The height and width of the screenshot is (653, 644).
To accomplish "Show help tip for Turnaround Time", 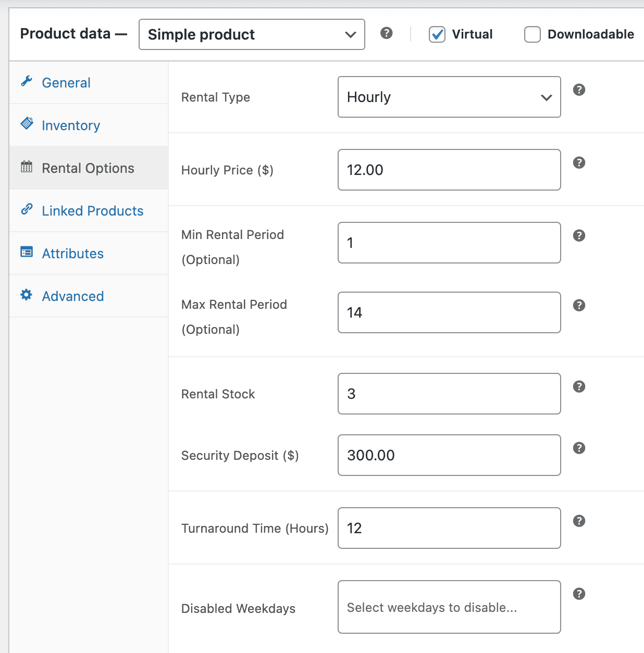I will tap(579, 521).
